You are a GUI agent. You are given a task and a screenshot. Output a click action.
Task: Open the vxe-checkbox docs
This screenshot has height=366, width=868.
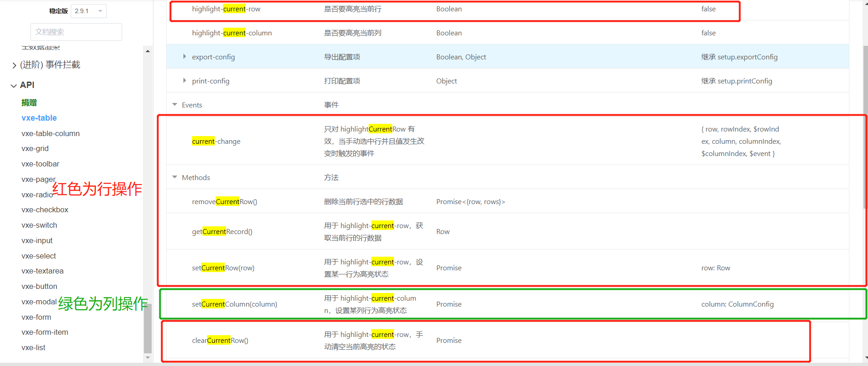click(45, 210)
